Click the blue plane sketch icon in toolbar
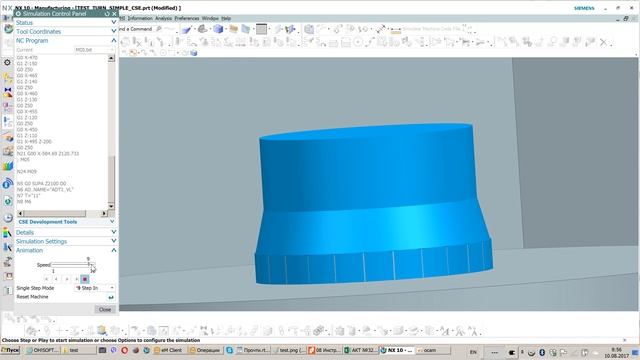This screenshot has height=360, width=640. pos(187,29)
